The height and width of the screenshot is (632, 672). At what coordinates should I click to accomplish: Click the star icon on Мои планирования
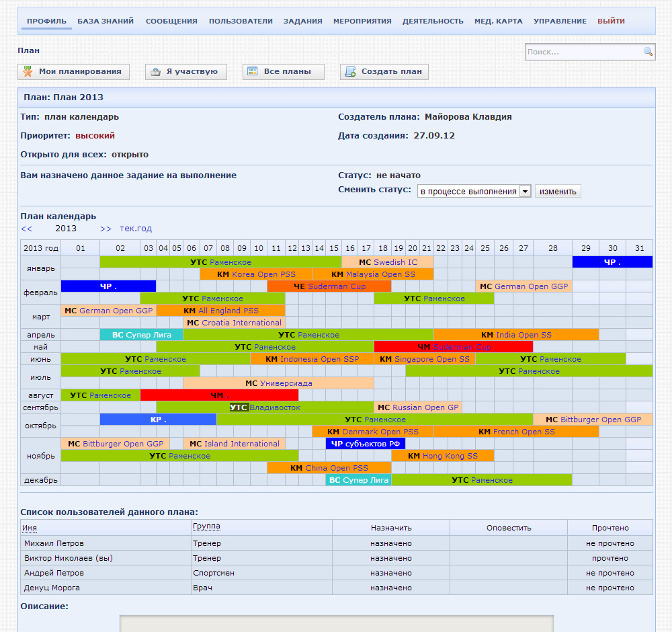coord(28,72)
